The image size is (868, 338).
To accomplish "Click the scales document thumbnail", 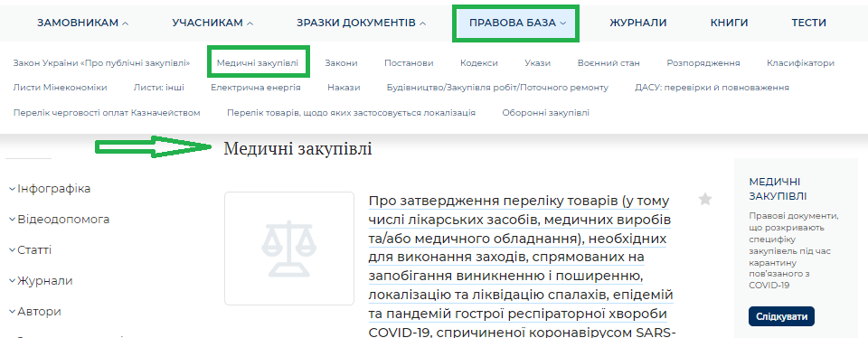I will pyautogui.click(x=289, y=249).
